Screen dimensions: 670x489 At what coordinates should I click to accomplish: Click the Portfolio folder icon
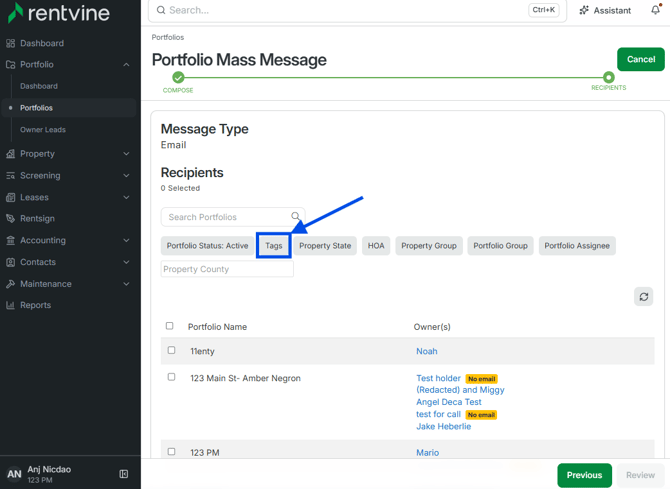pyautogui.click(x=11, y=65)
